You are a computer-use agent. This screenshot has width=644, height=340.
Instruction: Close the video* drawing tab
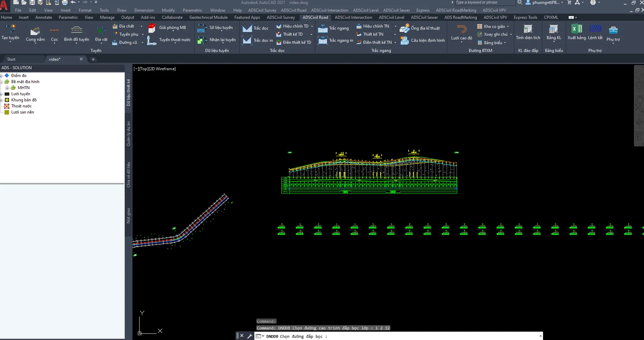click(x=81, y=59)
